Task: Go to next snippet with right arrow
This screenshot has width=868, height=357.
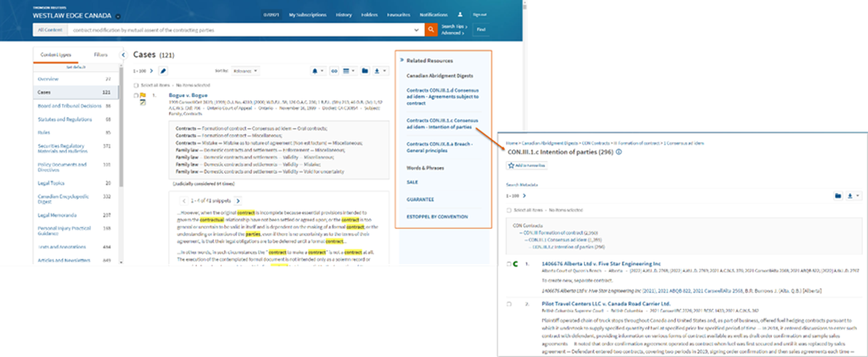Action: point(238,201)
